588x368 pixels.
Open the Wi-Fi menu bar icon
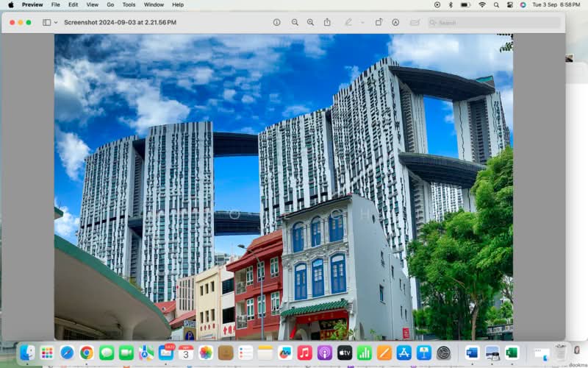[x=482, y=5]
